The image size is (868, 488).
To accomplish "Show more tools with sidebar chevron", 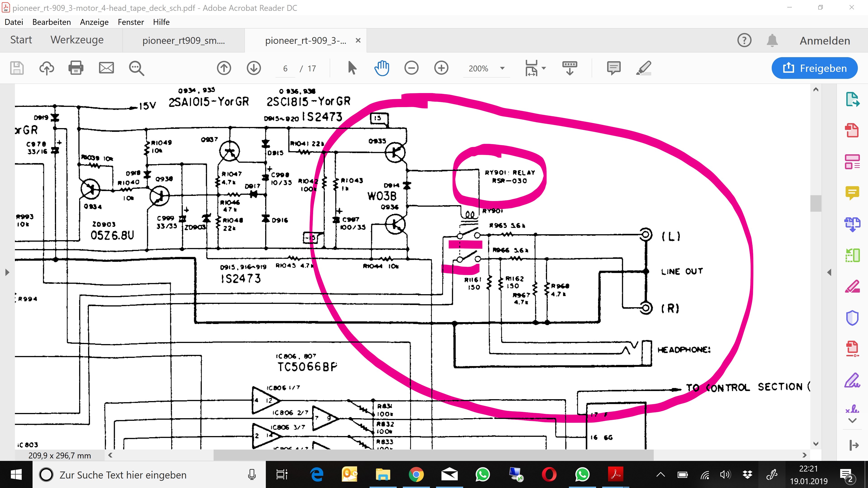I will point(852,420).
